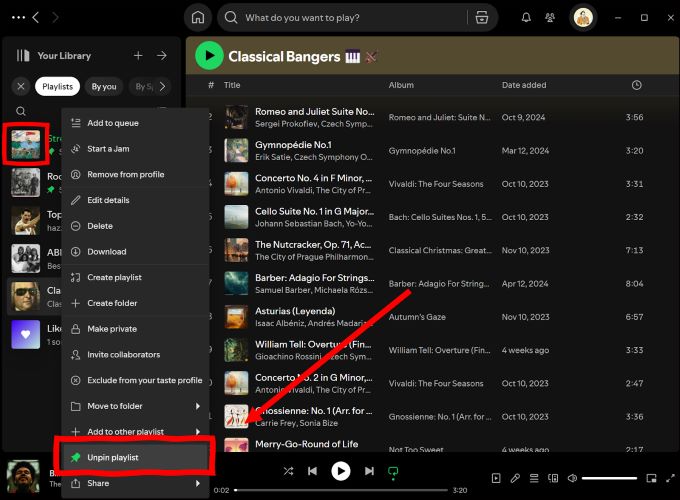The width and height of the screenshot is (680, 500).
Task: Skip to previous track
Action: 312,471
